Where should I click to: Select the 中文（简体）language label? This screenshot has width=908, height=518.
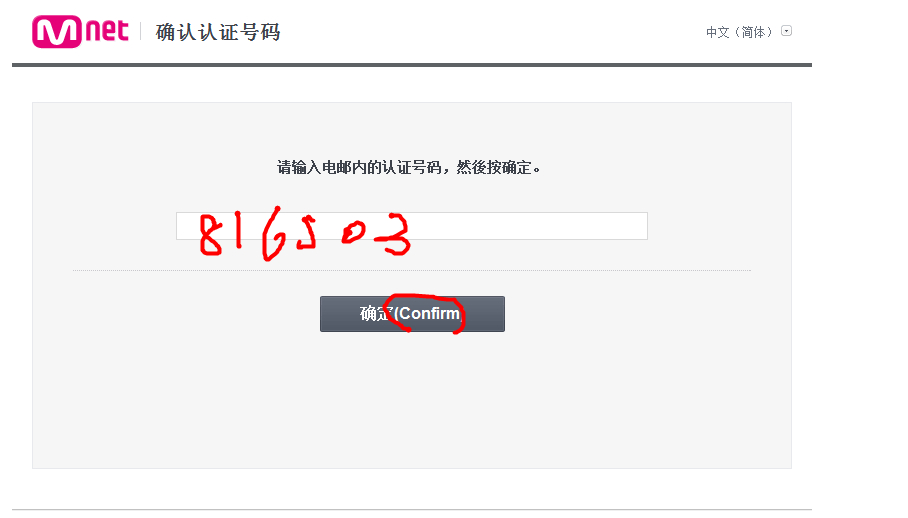(739, 32)
